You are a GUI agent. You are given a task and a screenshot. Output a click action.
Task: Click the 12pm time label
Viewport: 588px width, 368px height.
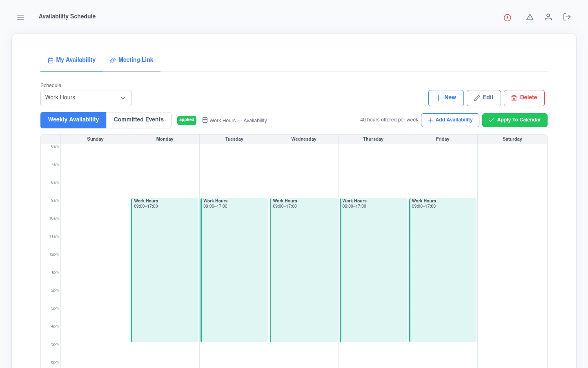click(x=54, y=254)
